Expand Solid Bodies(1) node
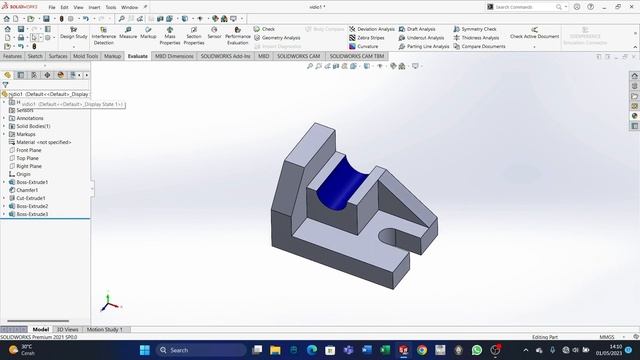Viewport: 640px width, 360px height. 4,126
